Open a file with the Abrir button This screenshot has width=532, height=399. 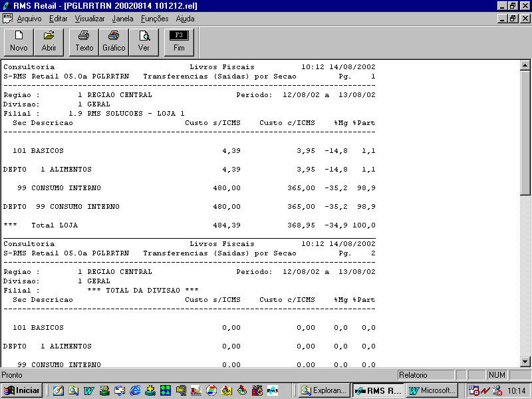(49, 43)
